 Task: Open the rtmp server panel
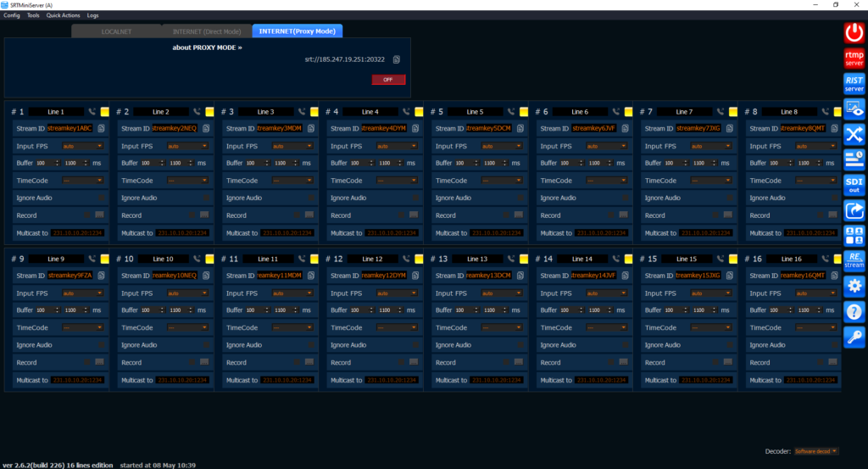[x=854, y=59]
